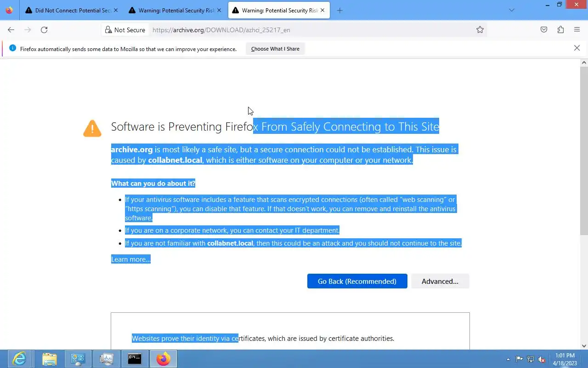Click the info icon in notification bar
The height and width of the screenshot is (368, 588).
tap(12, 48)
